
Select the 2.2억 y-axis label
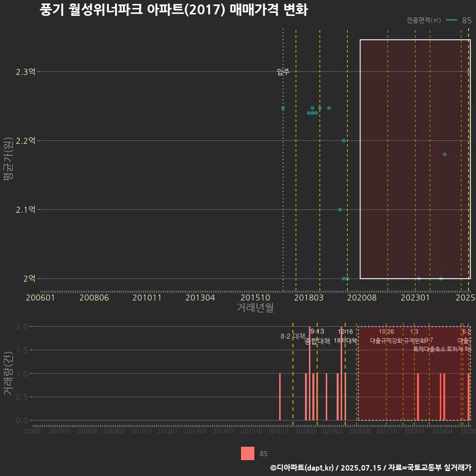pyautogui.click(x=25, y=140)
